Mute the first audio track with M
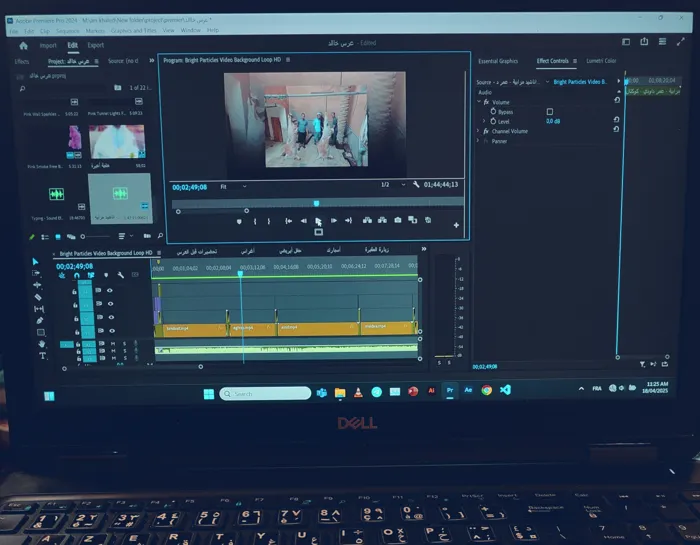Screen dimensions: 700x545 click(x=112, y=343)
